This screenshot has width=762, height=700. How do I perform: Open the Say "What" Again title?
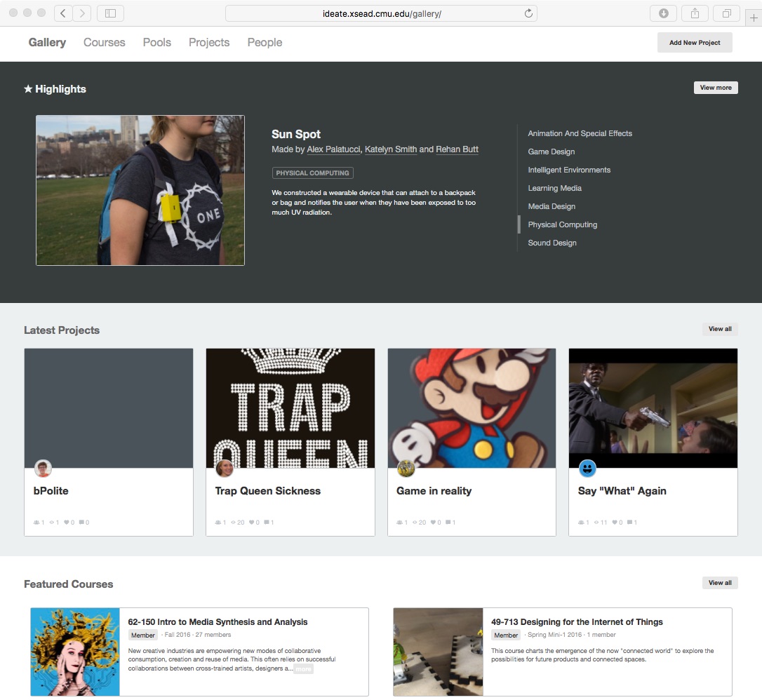pyautogui.click(x=622, y=491)
